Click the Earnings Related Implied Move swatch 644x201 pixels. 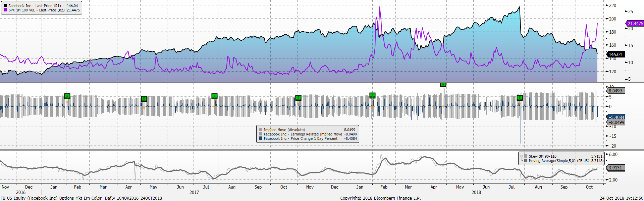(x=261, y=134)
